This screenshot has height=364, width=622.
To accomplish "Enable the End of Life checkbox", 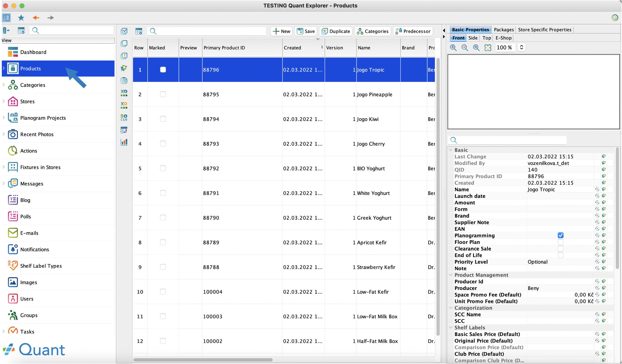I will 560,255.
